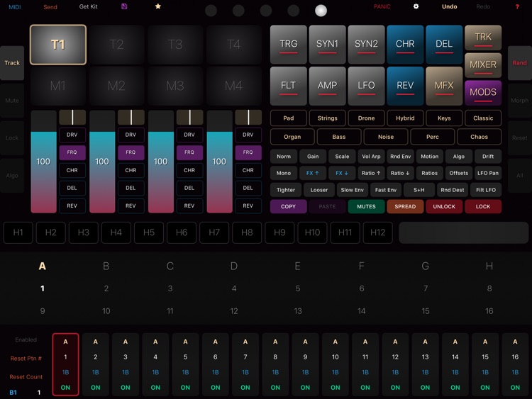Select track pad T4
This screenshot has height=399, width=532.
[x=234, y=45]
